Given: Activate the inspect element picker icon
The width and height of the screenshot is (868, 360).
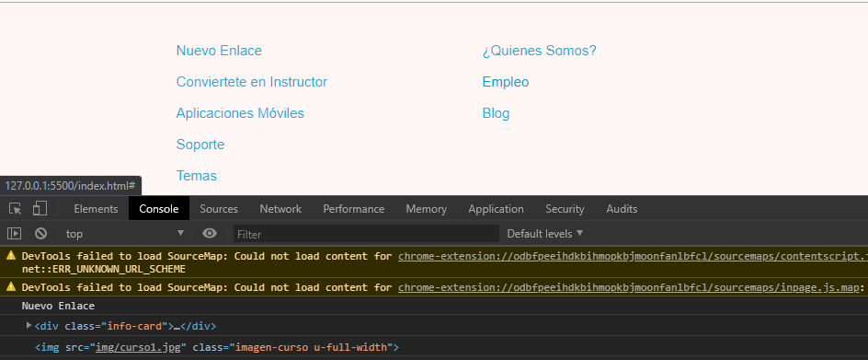Looking at the screenshot, I should point(16,209).
